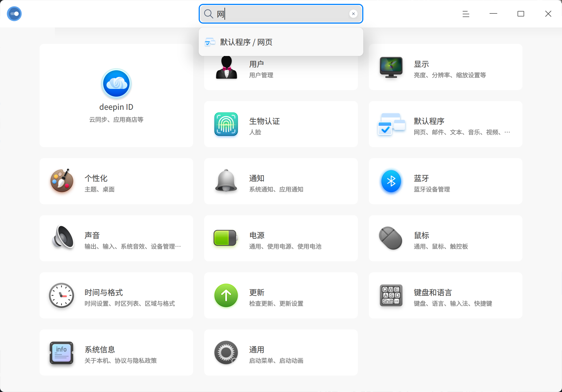The width and height of the screenshot is (562, 392).
Task: Open the 时间与格式 clock icon
Action: click(x=61, y=295)
